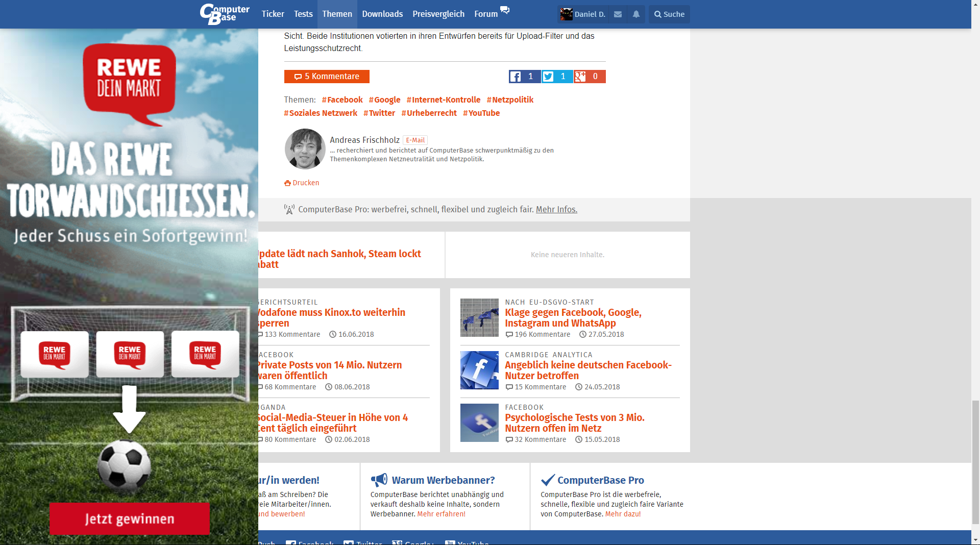Click the printer icon next to Drucken
The image size is (980, 545).
[287, 183]
